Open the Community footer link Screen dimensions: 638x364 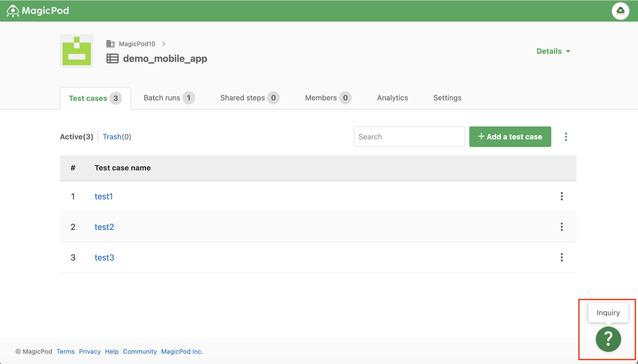[x=140, y=352]
